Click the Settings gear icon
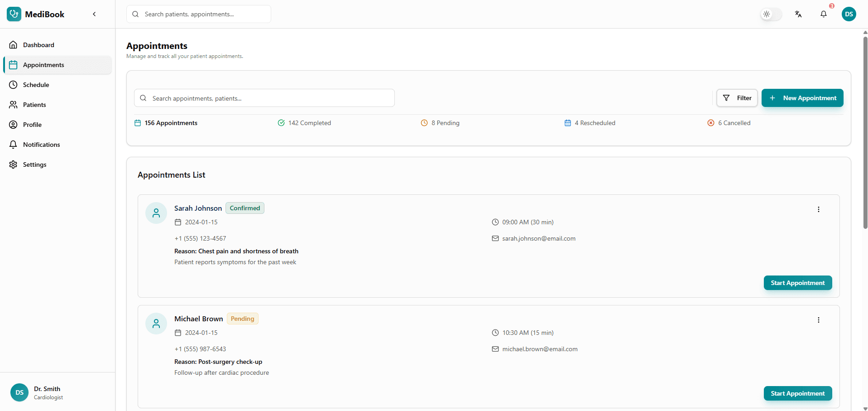This screenshot has width=868, height=411. 13,164
